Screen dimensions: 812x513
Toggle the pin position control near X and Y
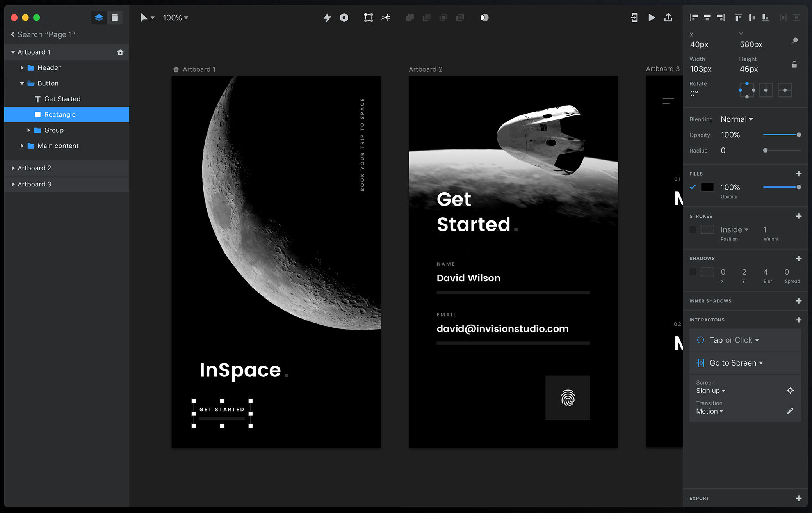coord(794,41)
